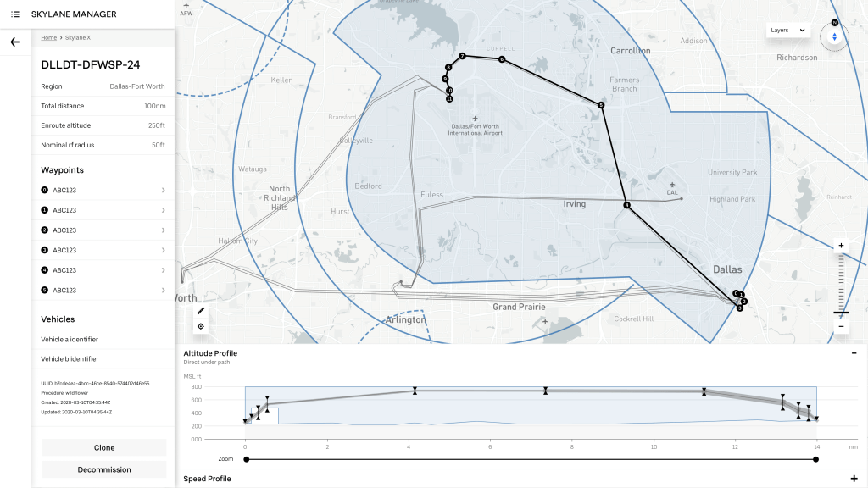
Task: Select the pencil draw tool on map
Action: coord(201,311)
